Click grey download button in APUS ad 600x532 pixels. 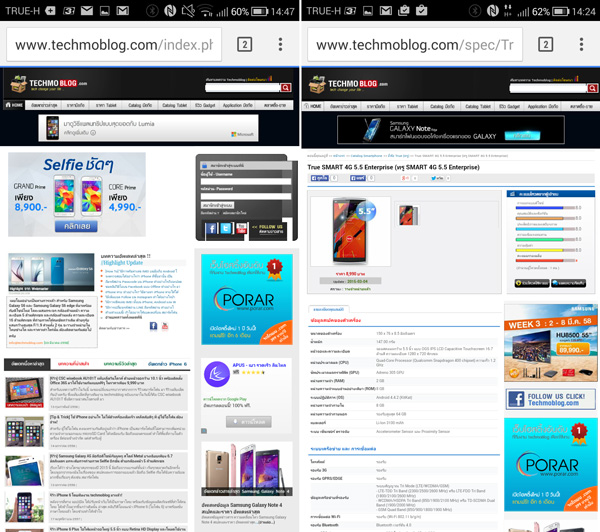[x=249, y=421]
